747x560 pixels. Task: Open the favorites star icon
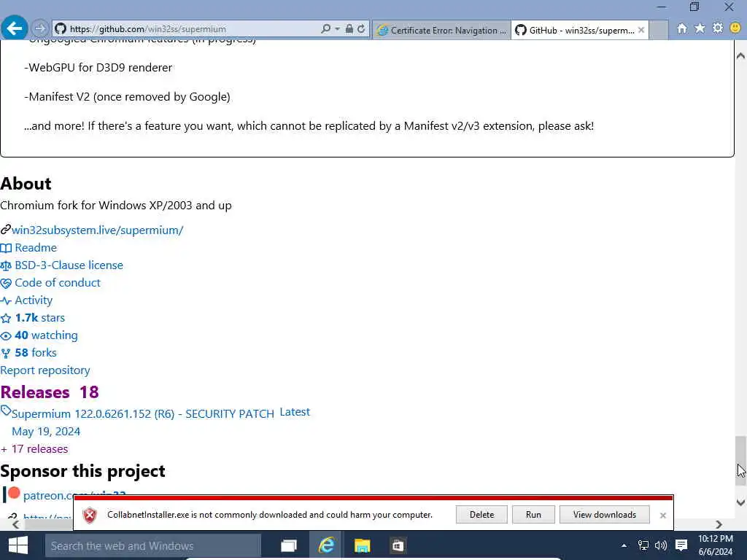tap(700, 28)
